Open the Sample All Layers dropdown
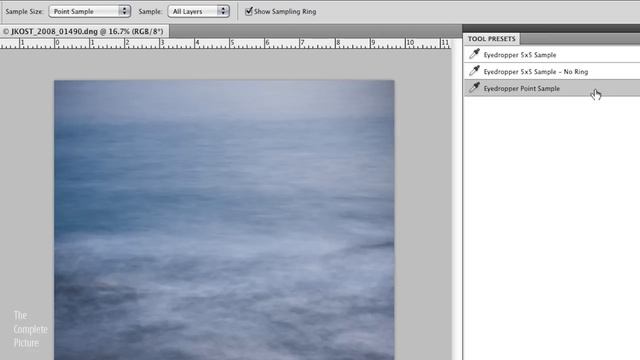This screenshot has height=360, width=640. pos(198,11)
